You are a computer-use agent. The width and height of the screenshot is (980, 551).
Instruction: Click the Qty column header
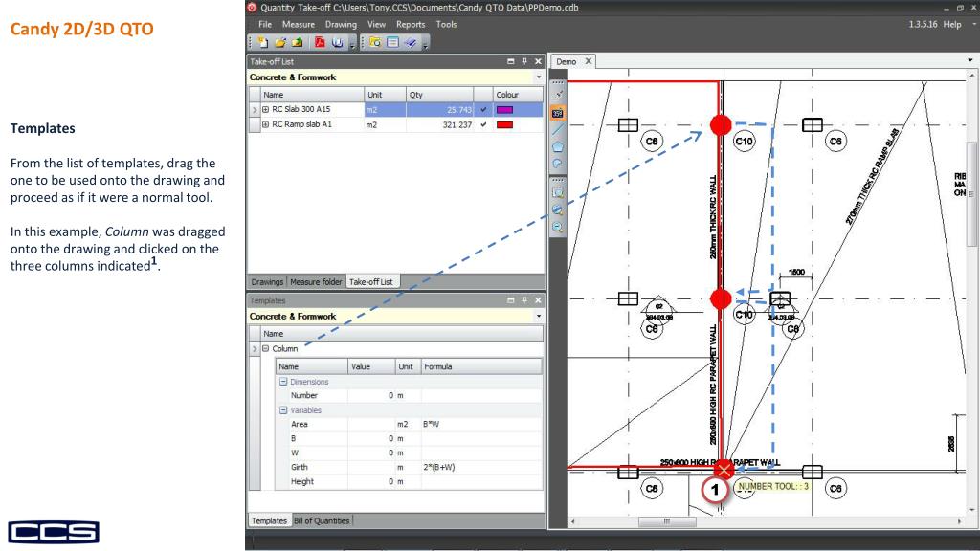439,95
